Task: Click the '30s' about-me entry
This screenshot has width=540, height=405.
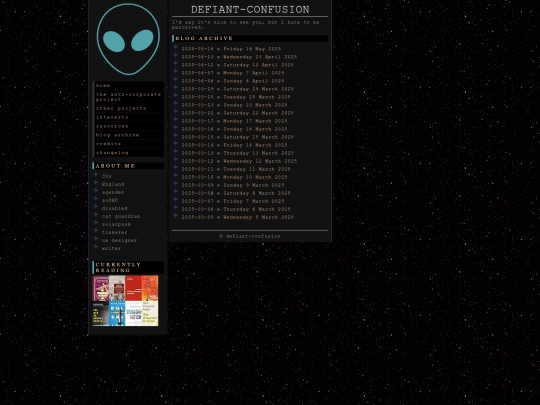Action: point(106,176)
